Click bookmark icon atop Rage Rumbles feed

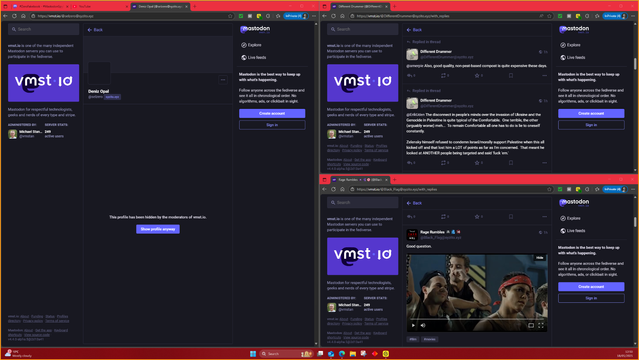[x=511, y=216]
